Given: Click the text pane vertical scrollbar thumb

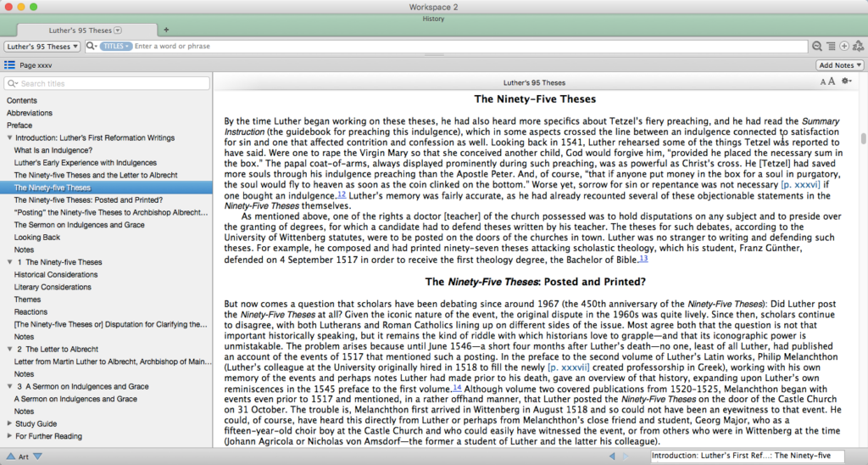Looking at the screenshot, I should pyautogui.click(x=863, y=138).
